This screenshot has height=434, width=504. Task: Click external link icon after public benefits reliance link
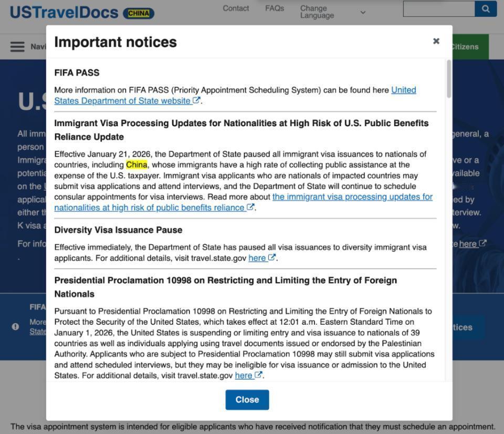pyautogui.click(x=250, y=207)
